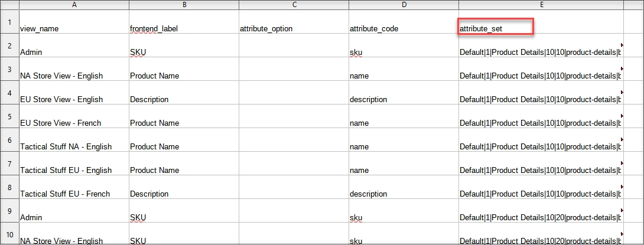
Task: Select the Admin cell in row 2
Action: [74, 45]
